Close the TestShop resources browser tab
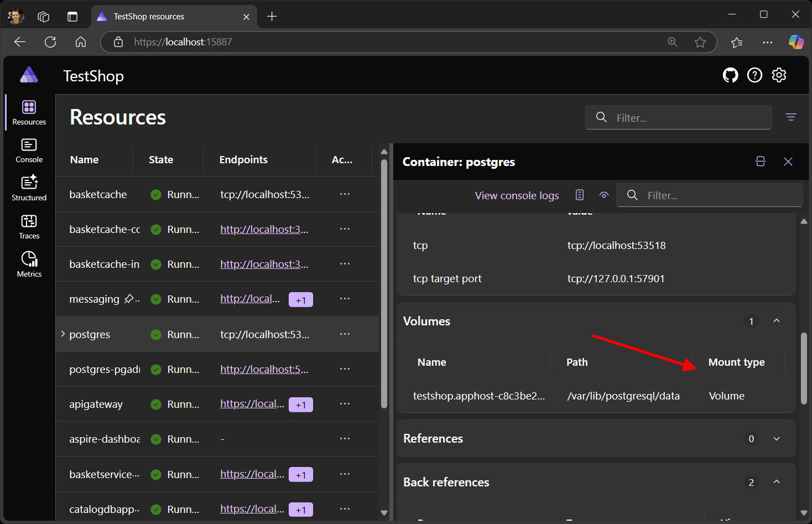 click(x=246, y=17)
